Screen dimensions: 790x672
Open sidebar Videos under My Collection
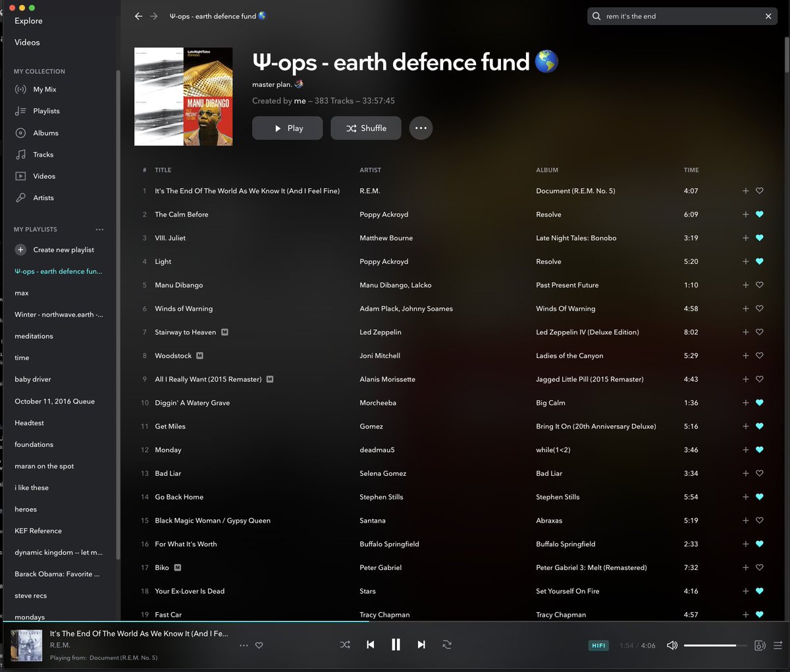pyautogui.click(x=44, y=176)
